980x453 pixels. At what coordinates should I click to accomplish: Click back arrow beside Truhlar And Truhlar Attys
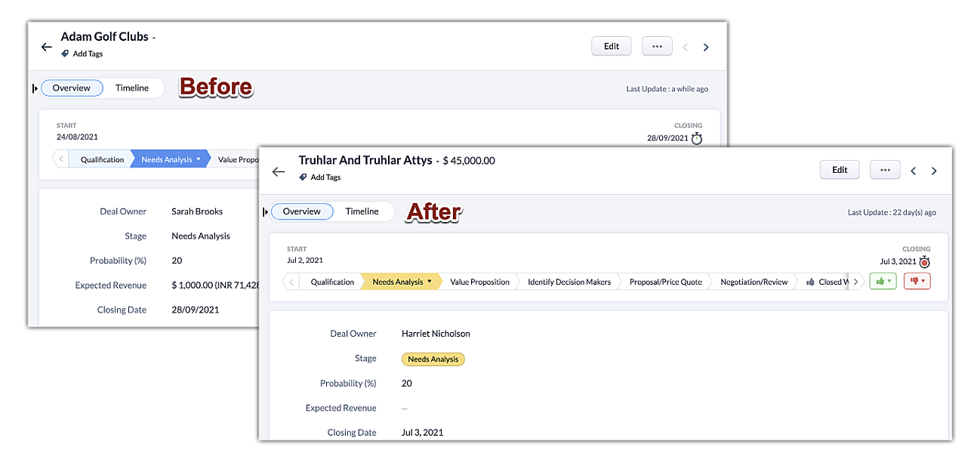(279, 171)
